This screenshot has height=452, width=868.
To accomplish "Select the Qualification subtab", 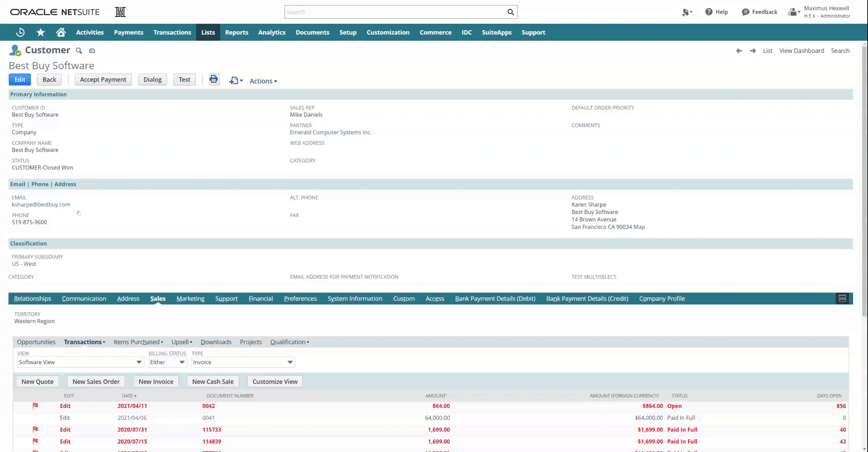I will 288,342.
